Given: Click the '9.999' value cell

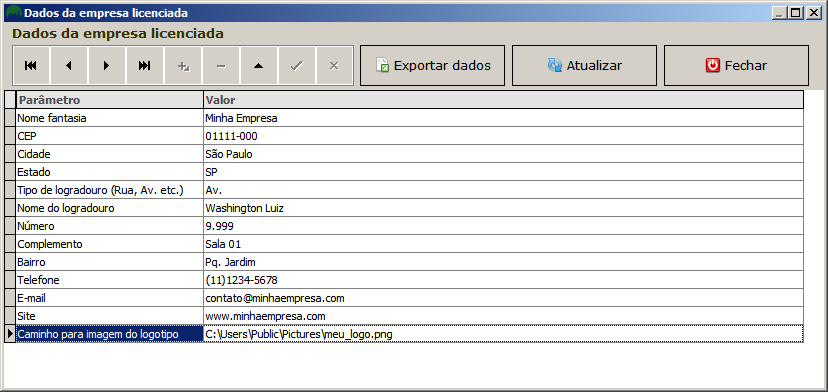Looking at the screenshot, I should coord(504,226).
